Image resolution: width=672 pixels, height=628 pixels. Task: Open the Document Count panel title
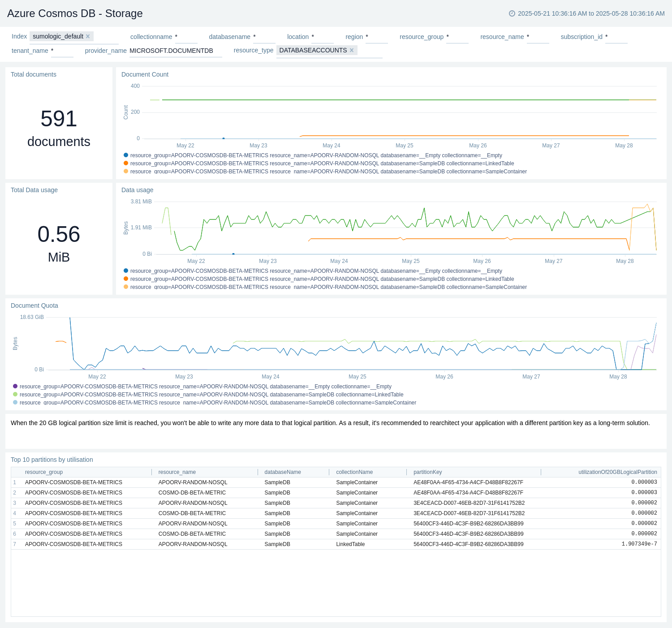[145, 74]
